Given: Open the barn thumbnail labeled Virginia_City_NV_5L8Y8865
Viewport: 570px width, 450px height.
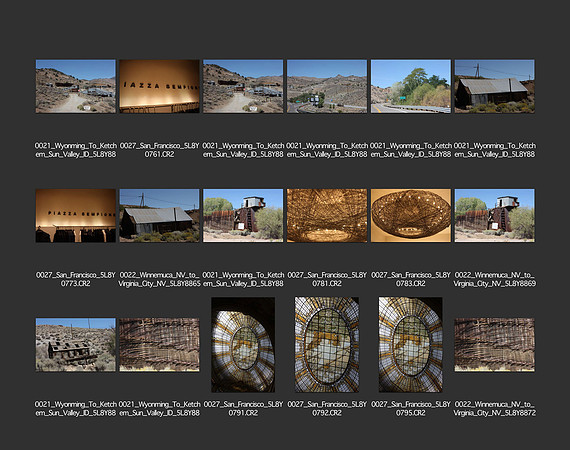Looking at the screenshot, I should pos(159,216).
